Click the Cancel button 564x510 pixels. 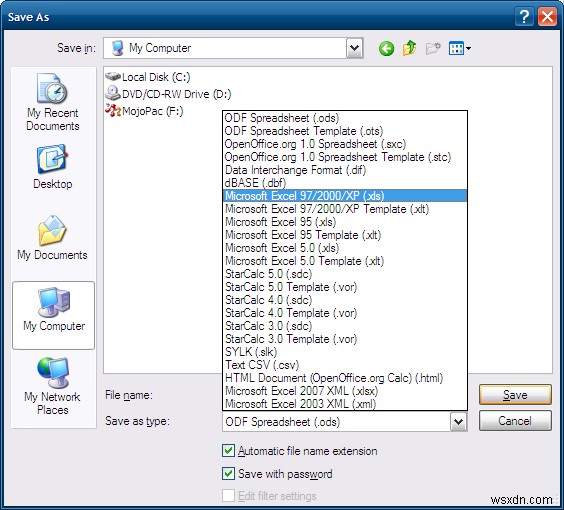click(x=515, y=420)
